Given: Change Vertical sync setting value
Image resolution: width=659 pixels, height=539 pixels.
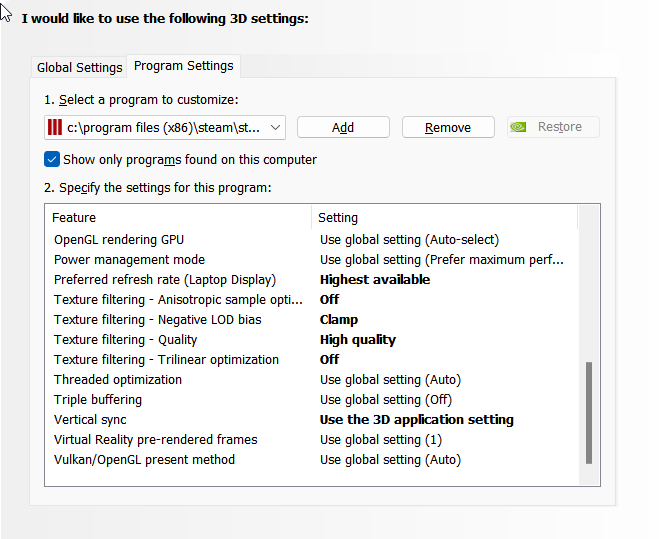Looking at the screenshot, I should tap(416, 420).
